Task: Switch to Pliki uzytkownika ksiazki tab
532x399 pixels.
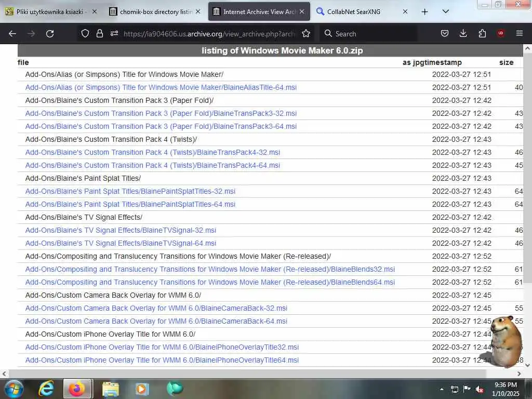Action: click(49, 12)
